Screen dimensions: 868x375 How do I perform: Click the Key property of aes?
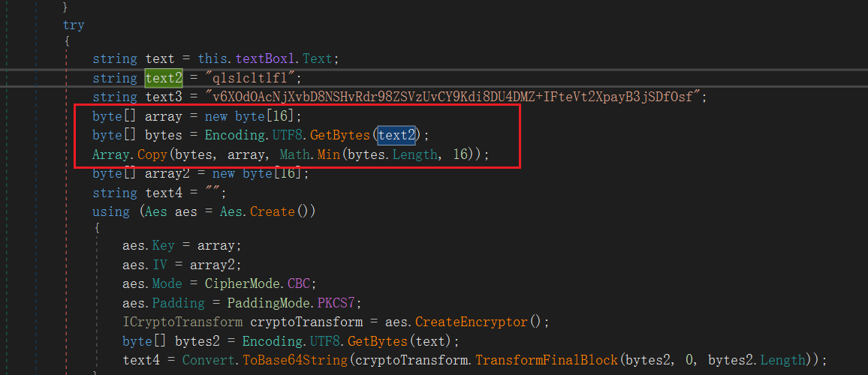coord(163,246)
